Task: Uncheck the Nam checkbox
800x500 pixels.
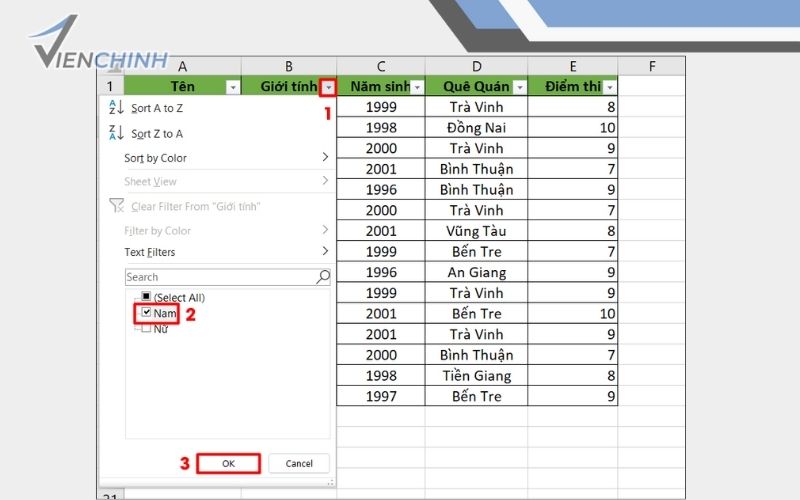Action: coord(146,312)
